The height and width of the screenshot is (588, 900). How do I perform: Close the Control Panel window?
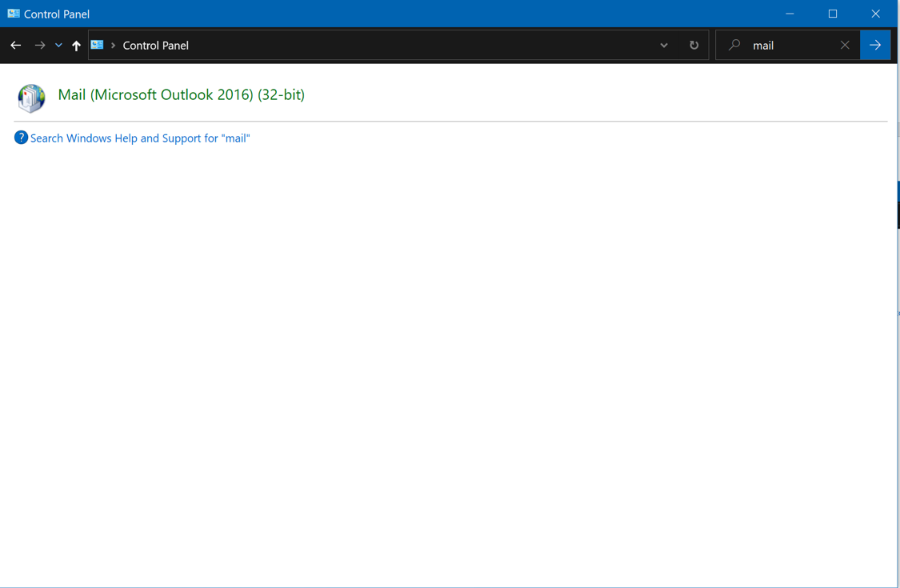875,14
